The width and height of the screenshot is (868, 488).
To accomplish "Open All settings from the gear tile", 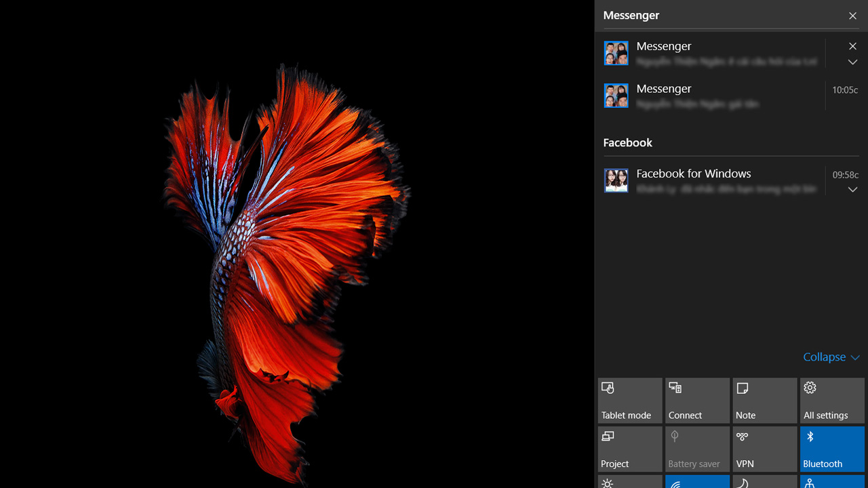I will pyautogui.click(x=832, y=401).
